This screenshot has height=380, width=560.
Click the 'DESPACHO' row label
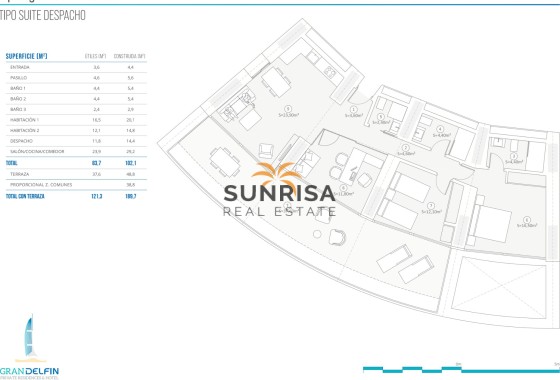[x=21, y=141]
